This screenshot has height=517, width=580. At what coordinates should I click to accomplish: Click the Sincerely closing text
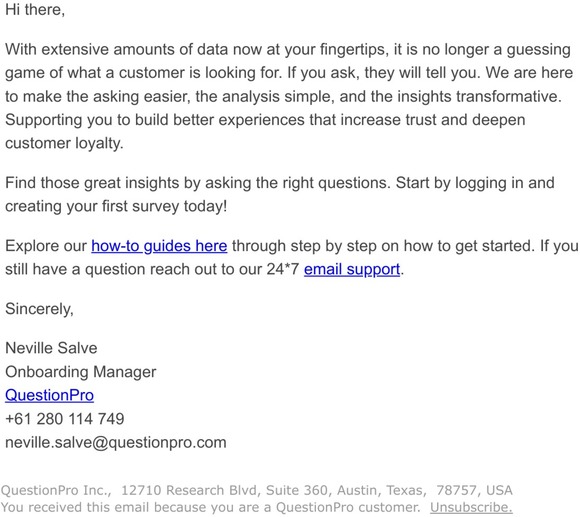(x=39, y=309)
